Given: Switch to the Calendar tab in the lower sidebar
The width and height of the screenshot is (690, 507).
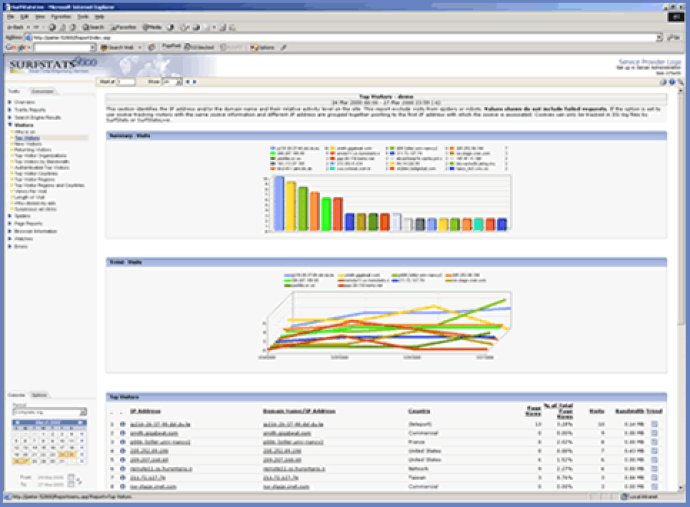Looking at the screenshot, I should 16,395.
